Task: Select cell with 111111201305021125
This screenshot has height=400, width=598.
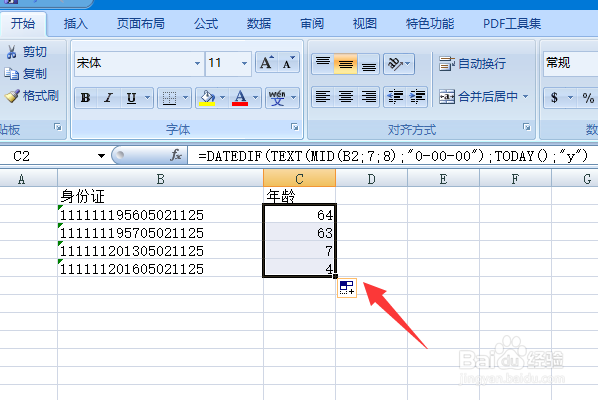Action: point(161,251)
